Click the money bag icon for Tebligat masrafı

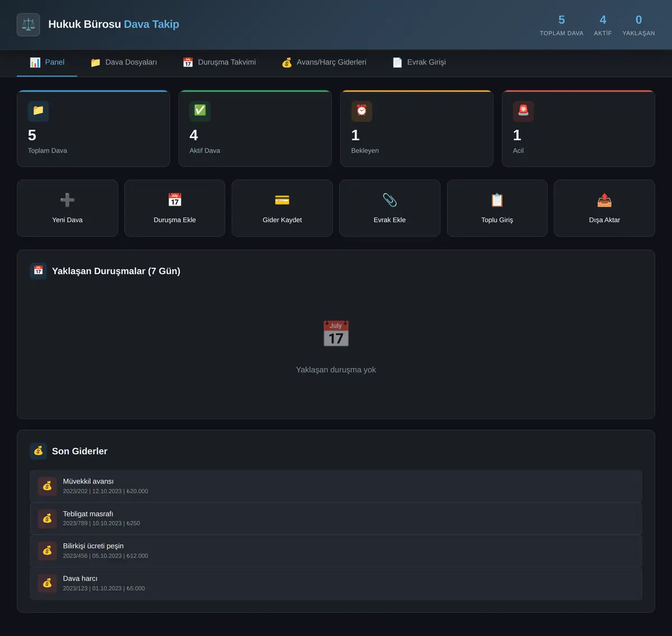(x=47, y=518)
